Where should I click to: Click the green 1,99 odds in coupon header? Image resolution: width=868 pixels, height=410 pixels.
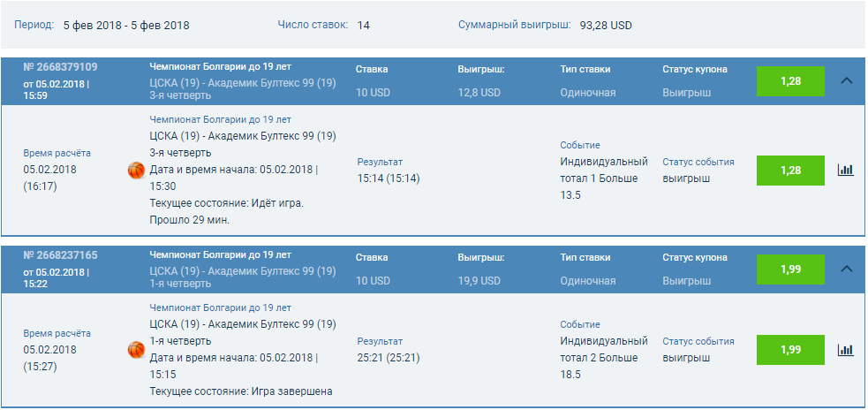tap(790, 270)
